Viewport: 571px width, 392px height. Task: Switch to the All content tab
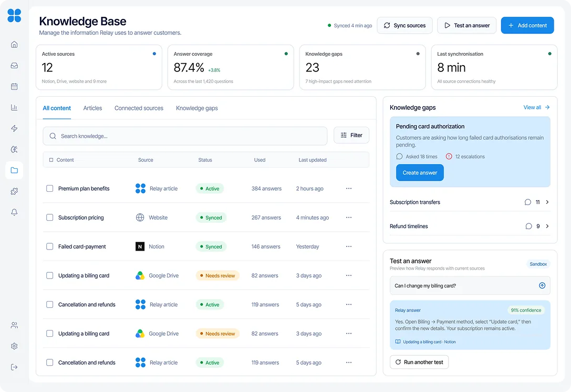tap(57, 108)
